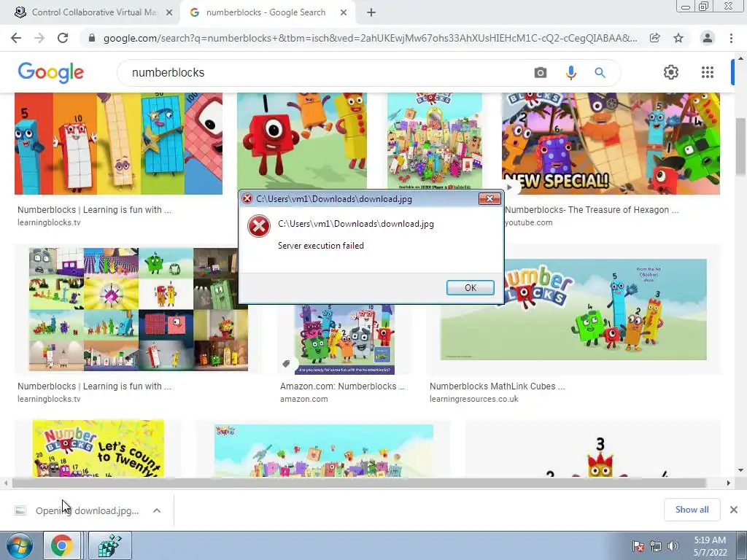Screen dimensions: 747x560
Task: Close the numberblocks Google Search tab
Action: (344, 13)
